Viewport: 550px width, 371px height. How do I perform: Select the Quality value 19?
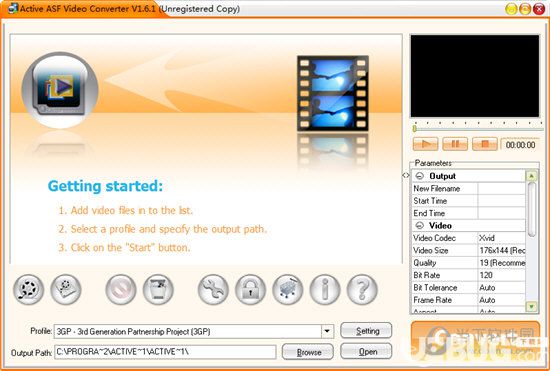[502, 263]
